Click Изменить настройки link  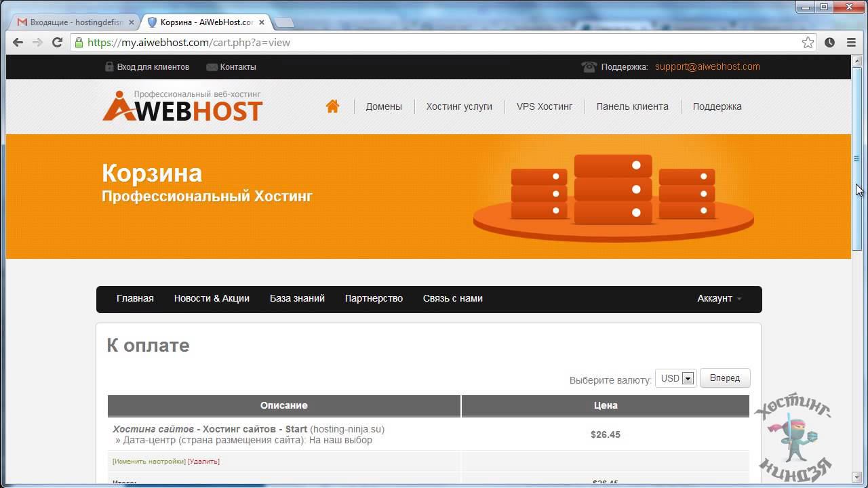click(149, 462)
